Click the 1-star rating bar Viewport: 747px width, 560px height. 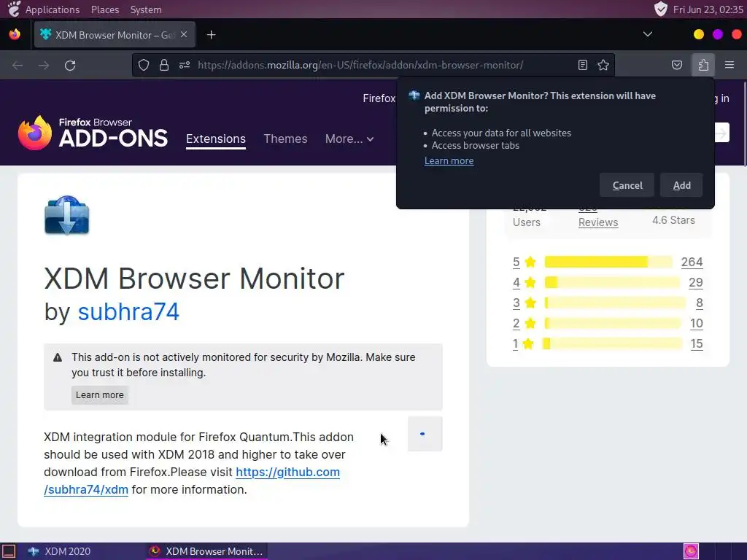tap(612, 344)
